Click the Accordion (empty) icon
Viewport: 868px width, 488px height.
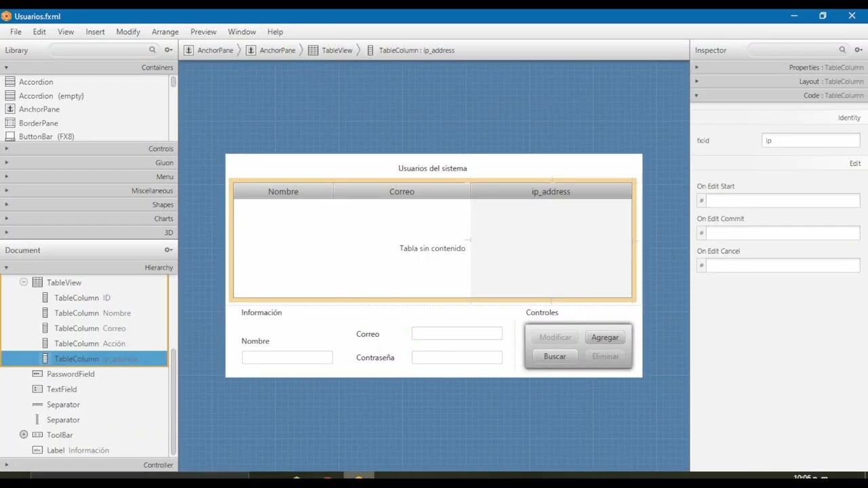point(10,96)
